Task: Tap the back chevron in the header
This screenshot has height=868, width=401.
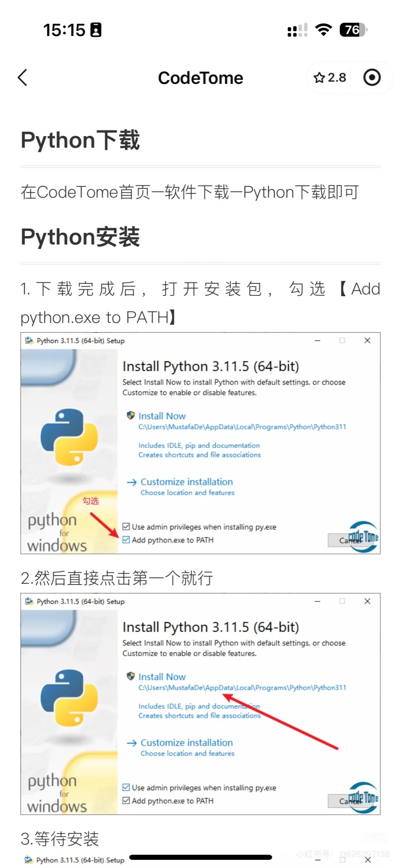Action: tap(23, 78)
